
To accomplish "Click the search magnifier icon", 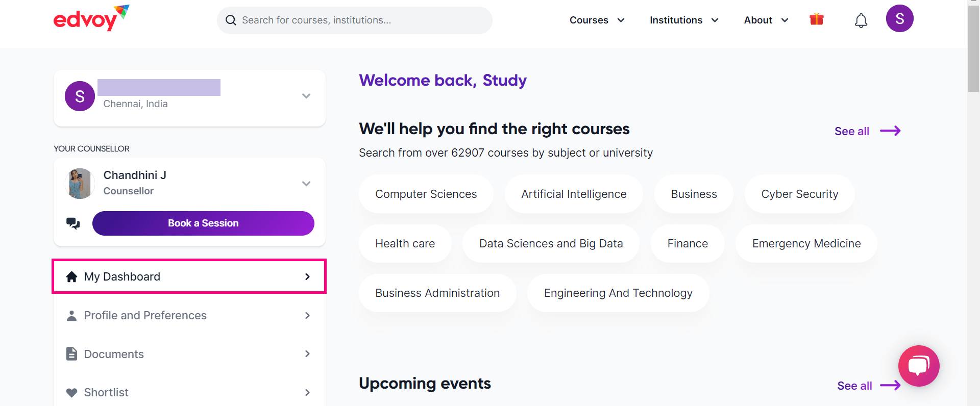I will [231, 20].
